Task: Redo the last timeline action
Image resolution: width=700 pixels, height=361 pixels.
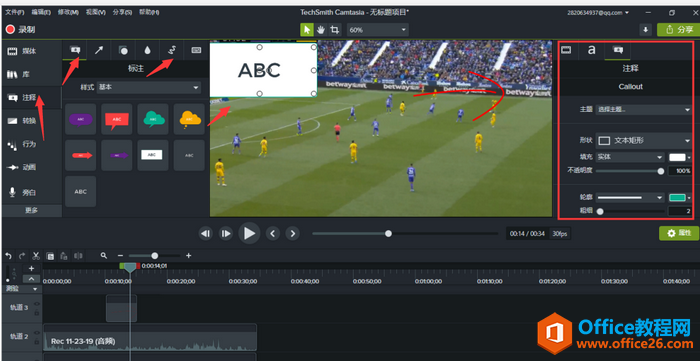Action: (x=22, y=256)
